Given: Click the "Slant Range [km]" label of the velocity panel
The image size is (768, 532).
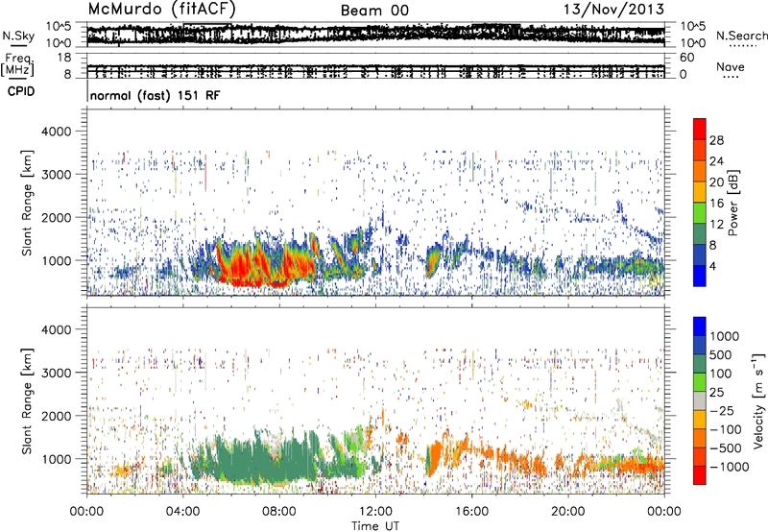Looking at the screenshot, I should 27,401.
